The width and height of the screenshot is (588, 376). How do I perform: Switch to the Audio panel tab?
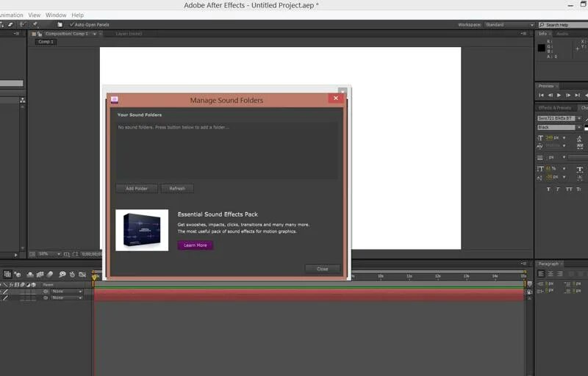tap(562, 34)
